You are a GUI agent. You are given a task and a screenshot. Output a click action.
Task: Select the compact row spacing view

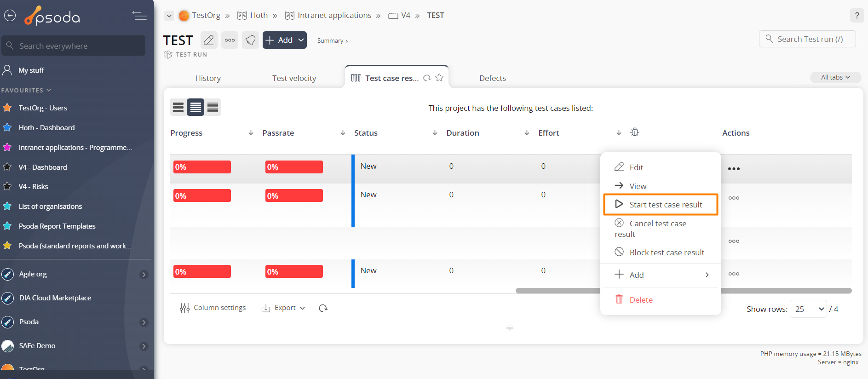(x=213, y=107)
